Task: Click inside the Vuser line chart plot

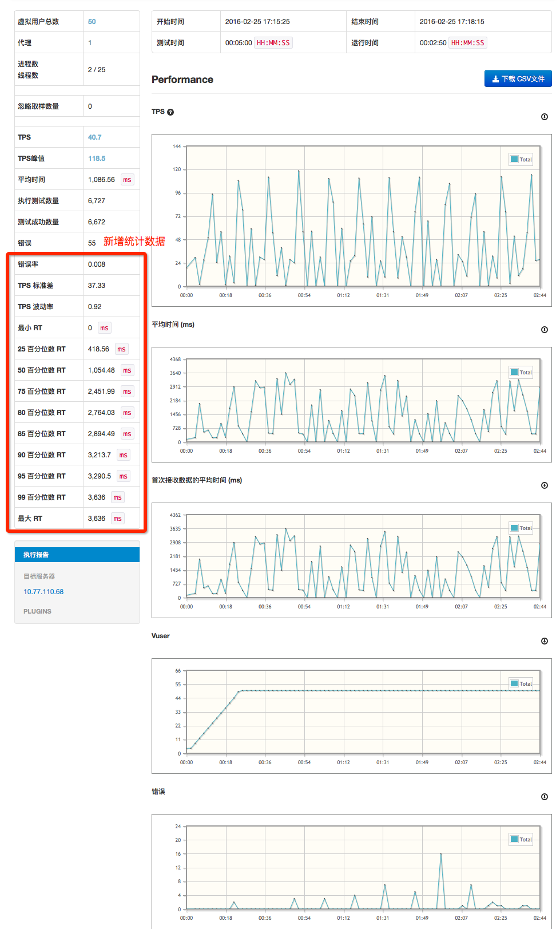Action: [363, 712]
